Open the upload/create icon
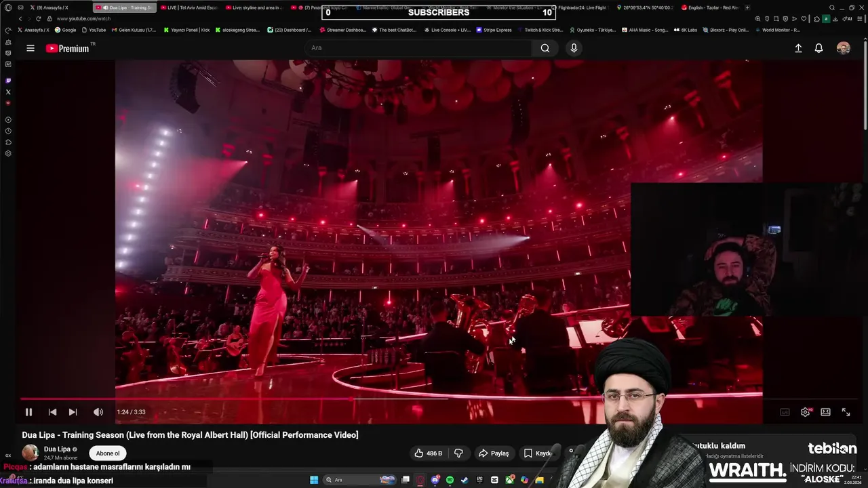The height and width of the screenshot is (488, 868). 798,48
